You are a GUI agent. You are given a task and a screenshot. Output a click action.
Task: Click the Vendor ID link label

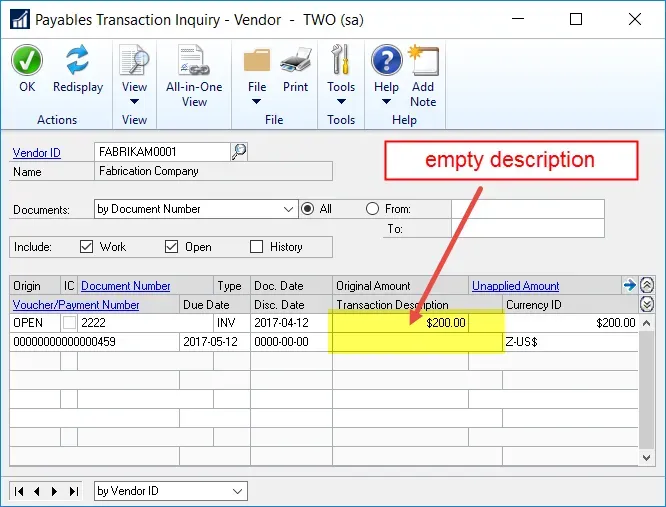[35, 153]
